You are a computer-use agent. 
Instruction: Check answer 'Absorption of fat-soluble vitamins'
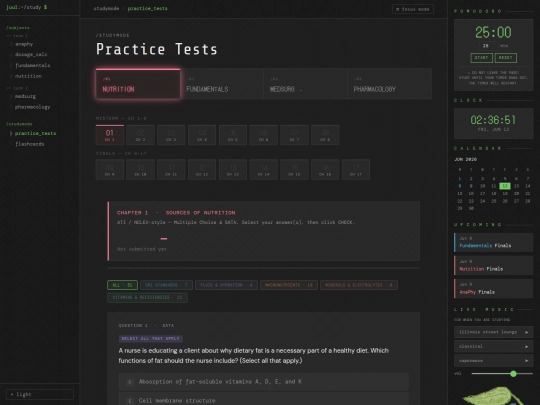pyautogui.click(x=263, y=382)
